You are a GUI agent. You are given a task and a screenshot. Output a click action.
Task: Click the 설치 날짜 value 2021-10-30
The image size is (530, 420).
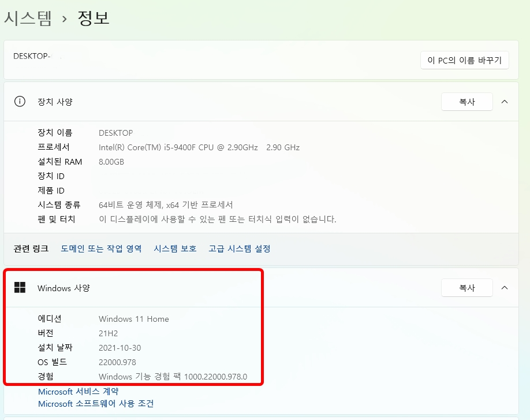pyautogui.click(x=121, y=347)
